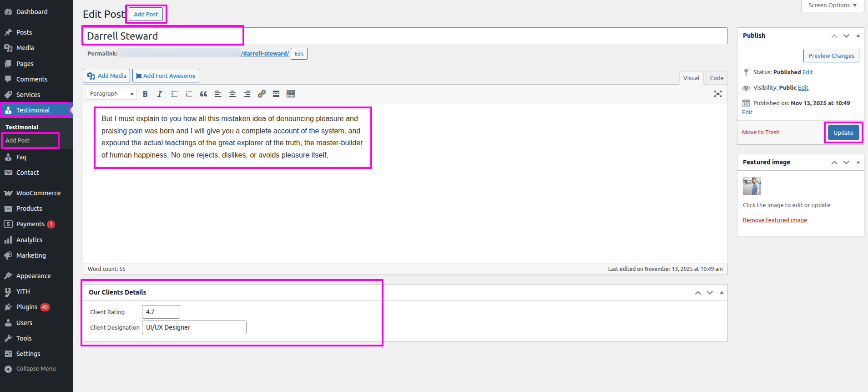This screenshot has height=392, width=868.
Task: Click the insert link icon
Action: tap(262, 94)
